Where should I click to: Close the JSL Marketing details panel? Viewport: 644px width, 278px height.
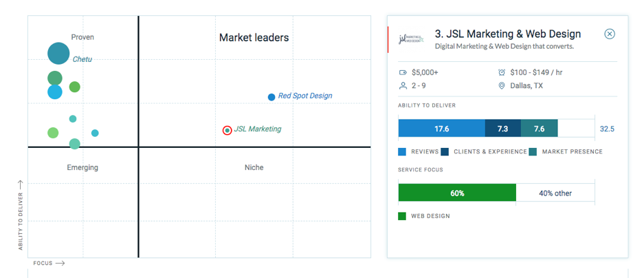(610, 34)
